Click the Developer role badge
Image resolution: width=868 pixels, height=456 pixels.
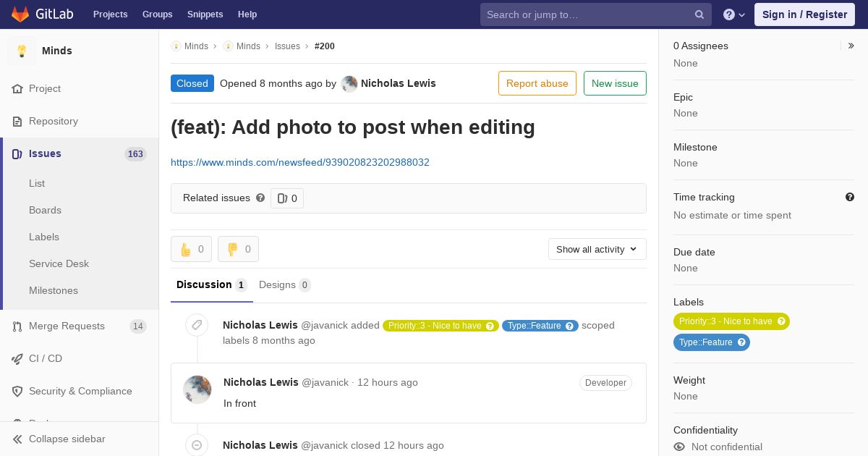[x=605, y=383]
